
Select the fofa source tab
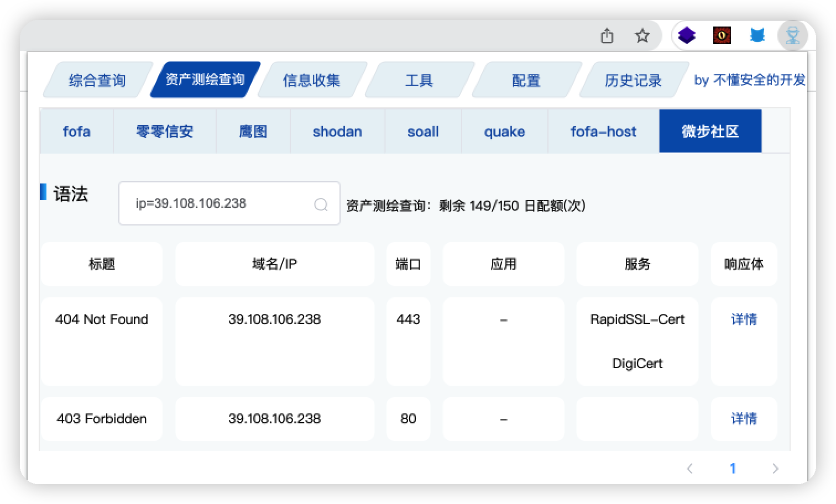click(76, 132)
